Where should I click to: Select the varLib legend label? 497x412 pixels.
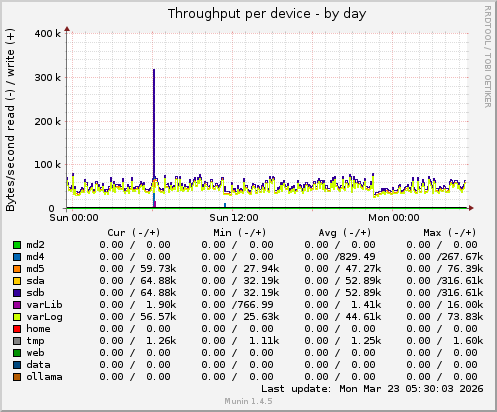point(44,305)
